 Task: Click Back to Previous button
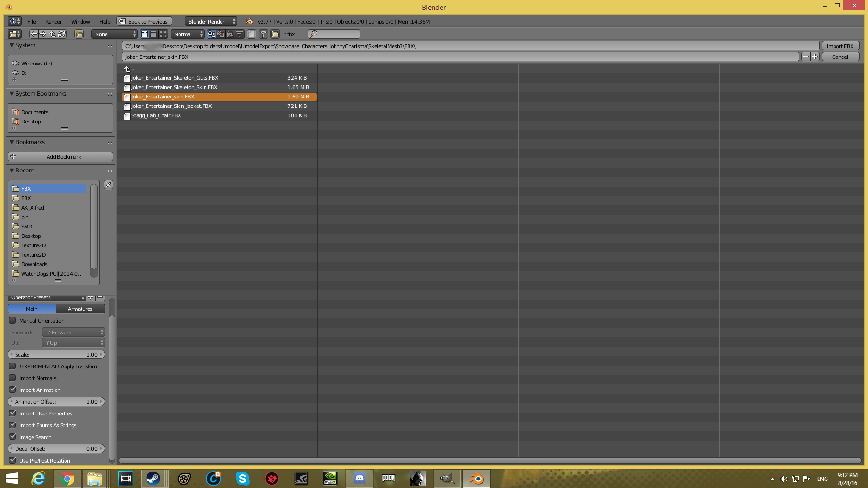point(144,21)
